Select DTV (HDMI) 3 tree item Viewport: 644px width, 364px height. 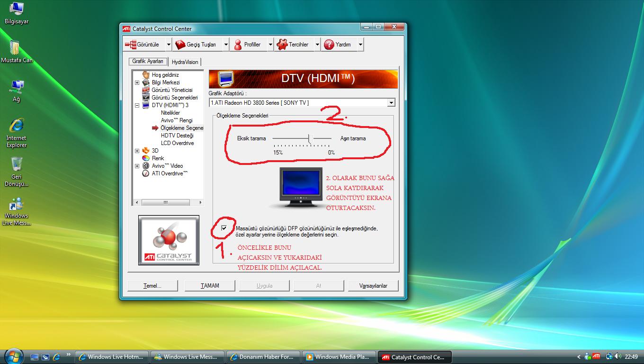tap(170, 105)
